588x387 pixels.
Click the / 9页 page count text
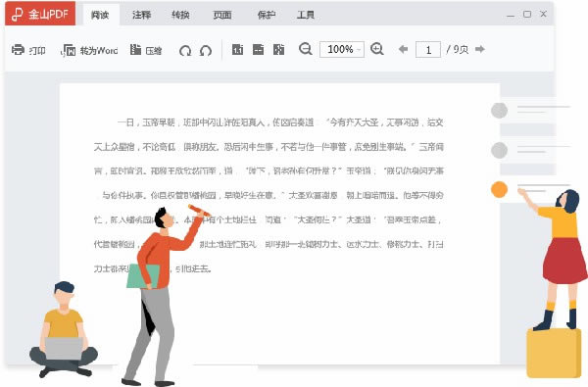(x=457, y=50)
